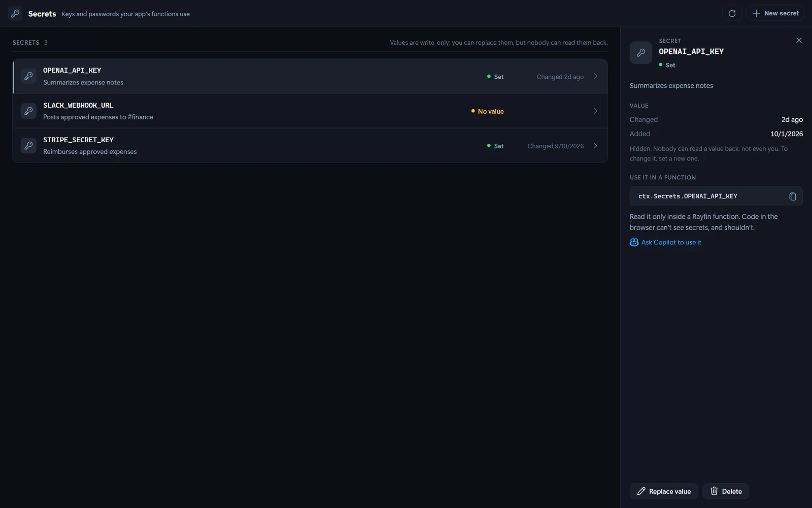
Task: Click key icon of SLACK_WEBHOOK_URL row
Action: 28,111
